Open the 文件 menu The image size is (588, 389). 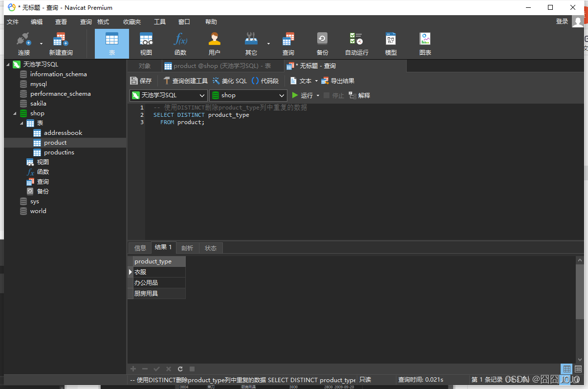coord(13,22)
